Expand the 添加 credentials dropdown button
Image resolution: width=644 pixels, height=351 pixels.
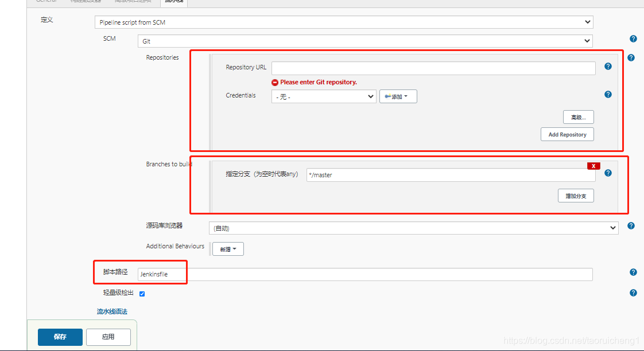coord(398,96)
